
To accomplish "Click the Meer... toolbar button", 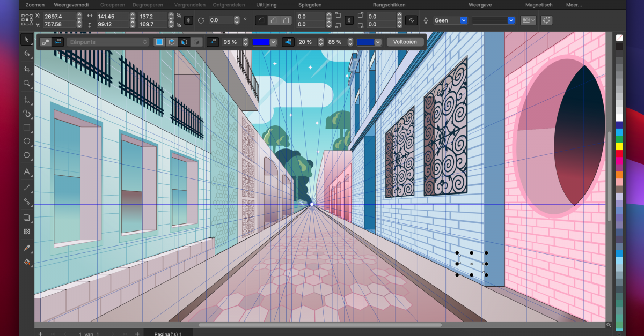I will tap(574, 5).
